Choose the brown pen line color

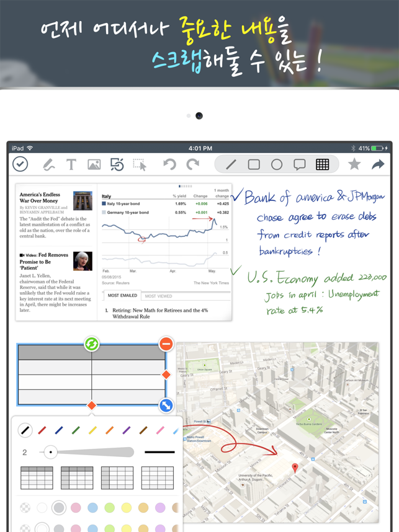pyautogui.click(x=143, y=430)
